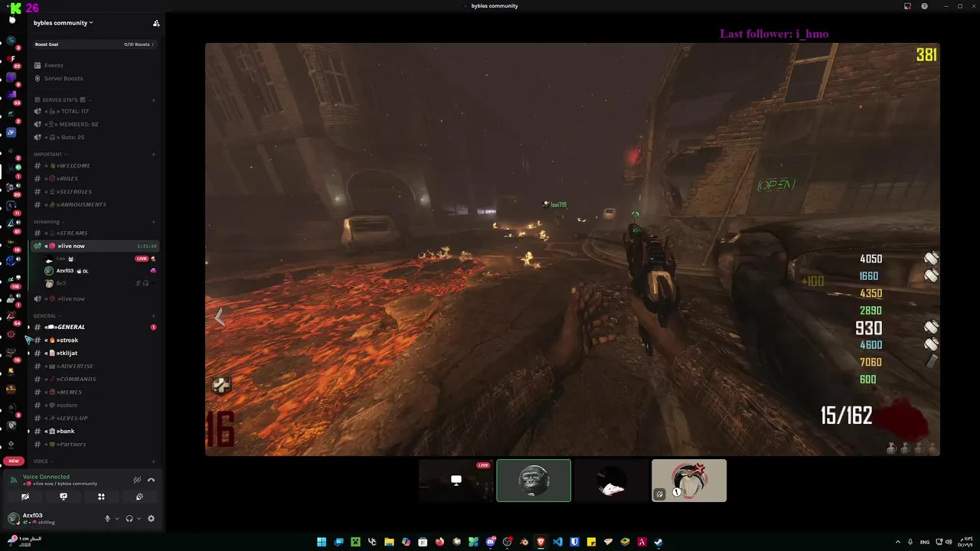This screenshot has height=551, width=980.
Task: Open the colors text channel
Action: pos(95,405)
